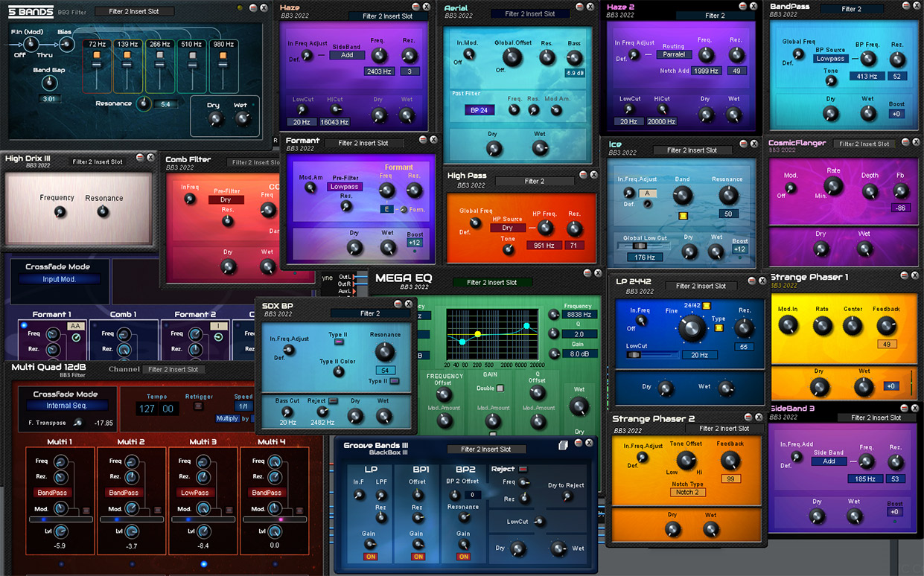The height and width of the screenshot is (576, 924).
Task: Open BP Source Lowpass dropdown in BandPass
Action: pos(830,59)
